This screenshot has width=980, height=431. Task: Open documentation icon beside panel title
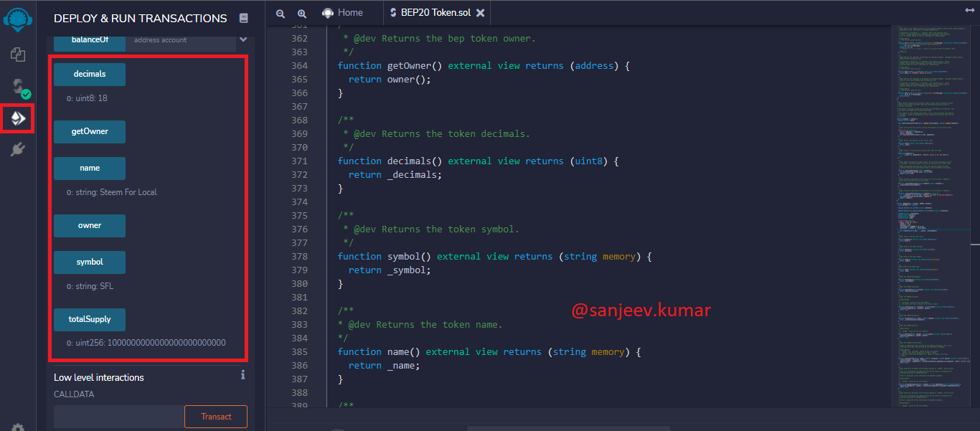click(x=244, y=18)
